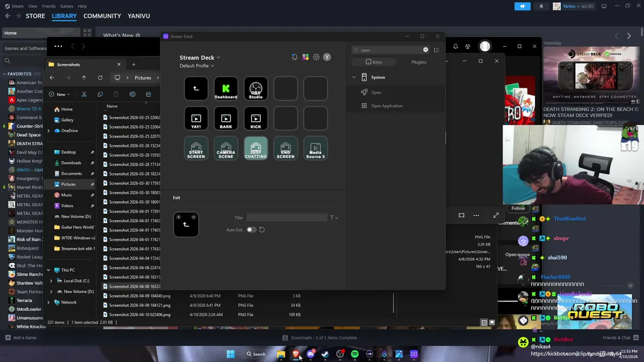Viewport: 644px width, 362px height.
Task: Select the YAY! sound key
Action: click(x=196, y=119)
